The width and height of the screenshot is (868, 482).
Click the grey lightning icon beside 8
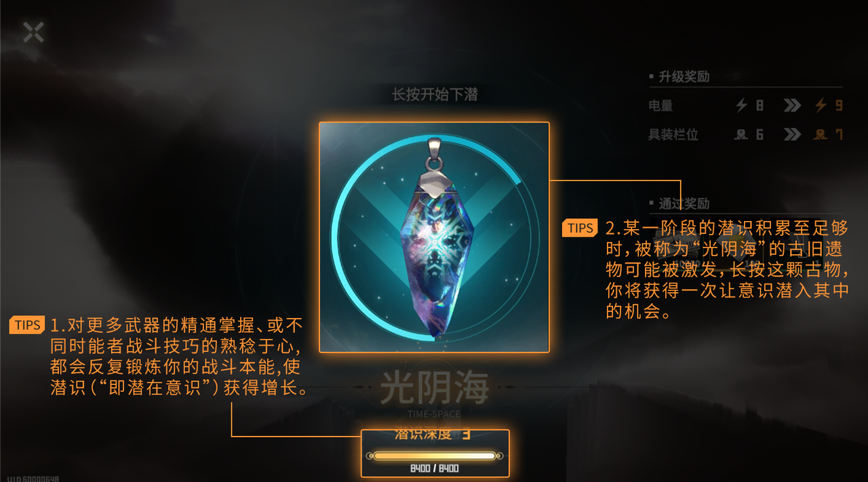coord(742,105)
